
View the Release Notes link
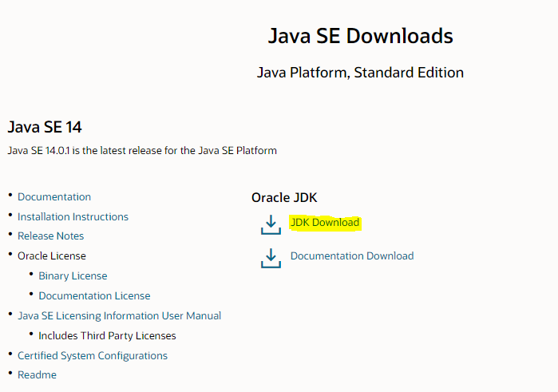(51, 236)
